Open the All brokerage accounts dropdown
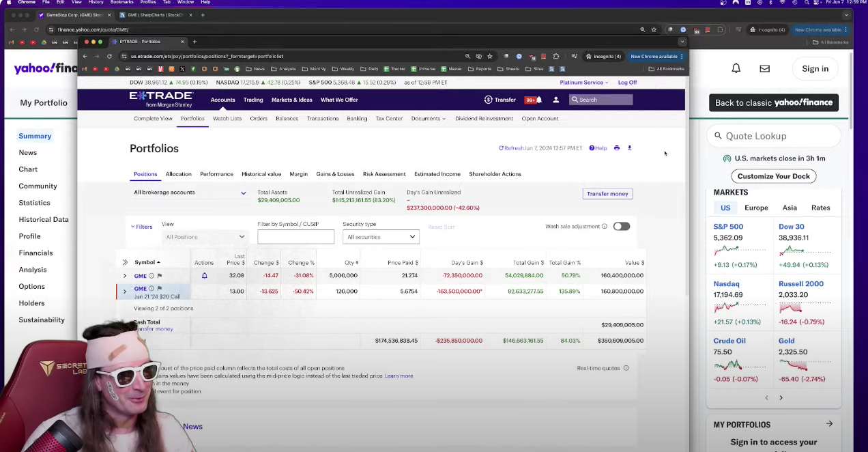 click(x=190, y=193)
